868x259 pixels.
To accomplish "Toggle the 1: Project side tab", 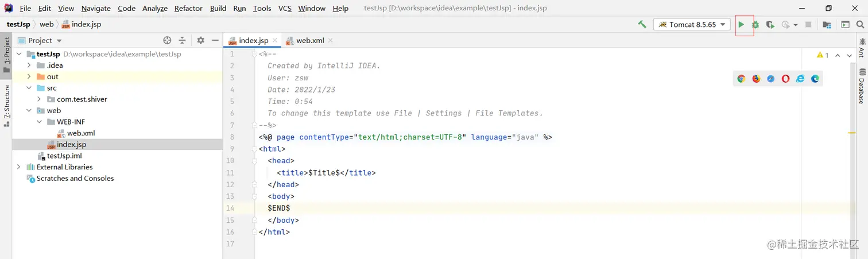I will point(7,56).
